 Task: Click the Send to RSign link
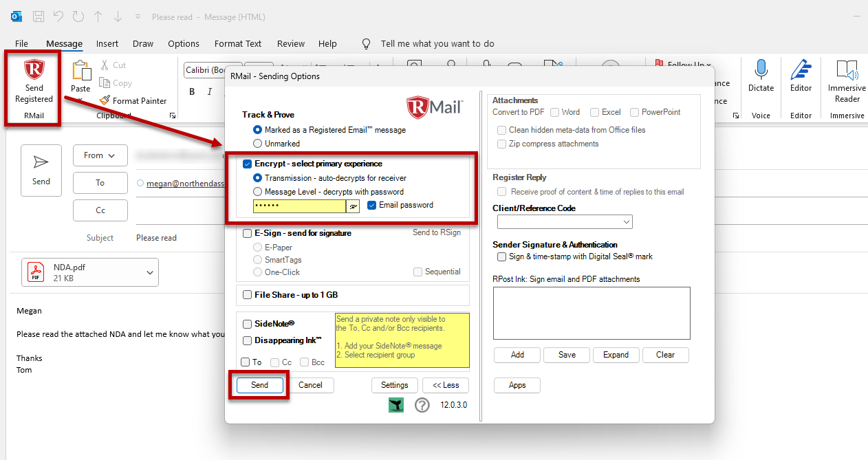pos(437,232)
